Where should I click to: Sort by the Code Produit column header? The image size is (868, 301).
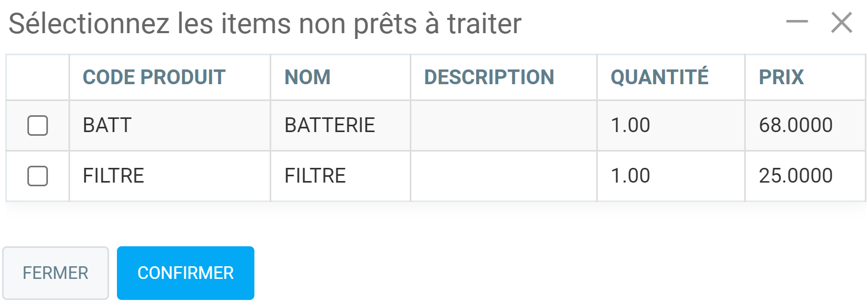(154, 77)
